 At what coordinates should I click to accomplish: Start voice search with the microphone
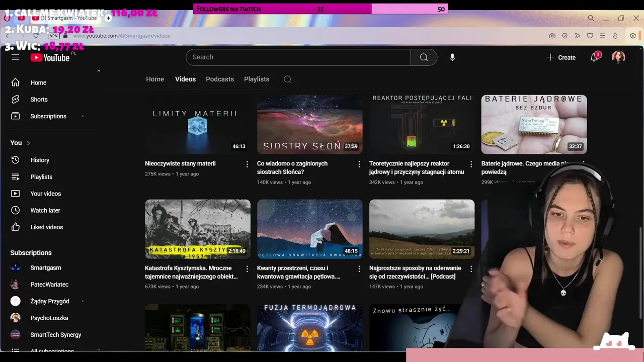[x=452, y=57]
